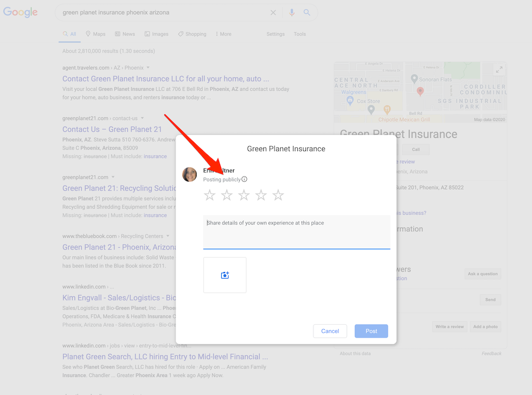Click Add a photo button
This screenshot has width=532, height=395.
(x=485, y=326)
